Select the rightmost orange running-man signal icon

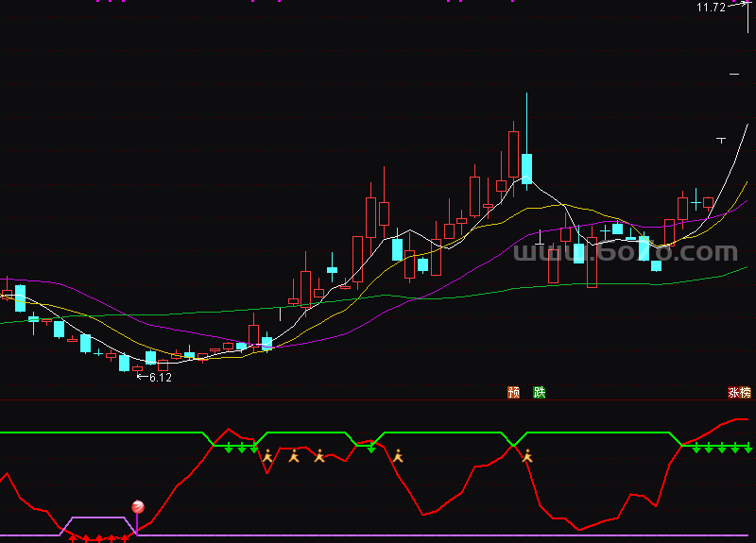pos(527,456)
